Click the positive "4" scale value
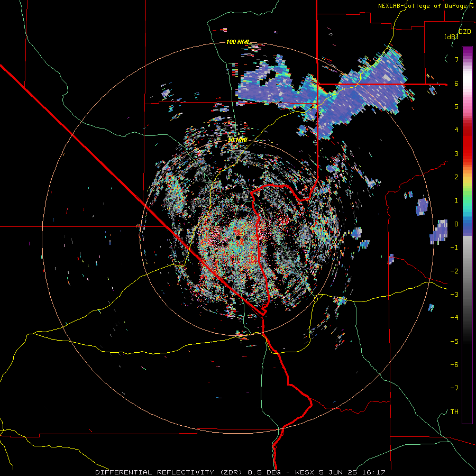Viewport: 476px width, 476px height. tap(456, 130)
